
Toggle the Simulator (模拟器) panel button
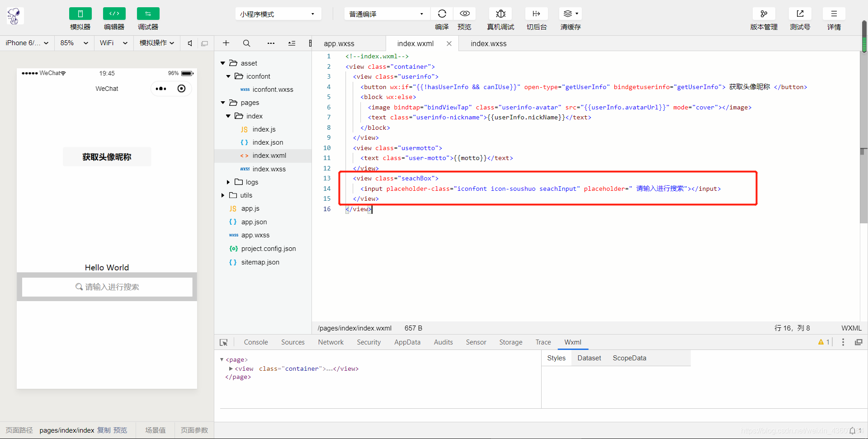coord(80,14)
